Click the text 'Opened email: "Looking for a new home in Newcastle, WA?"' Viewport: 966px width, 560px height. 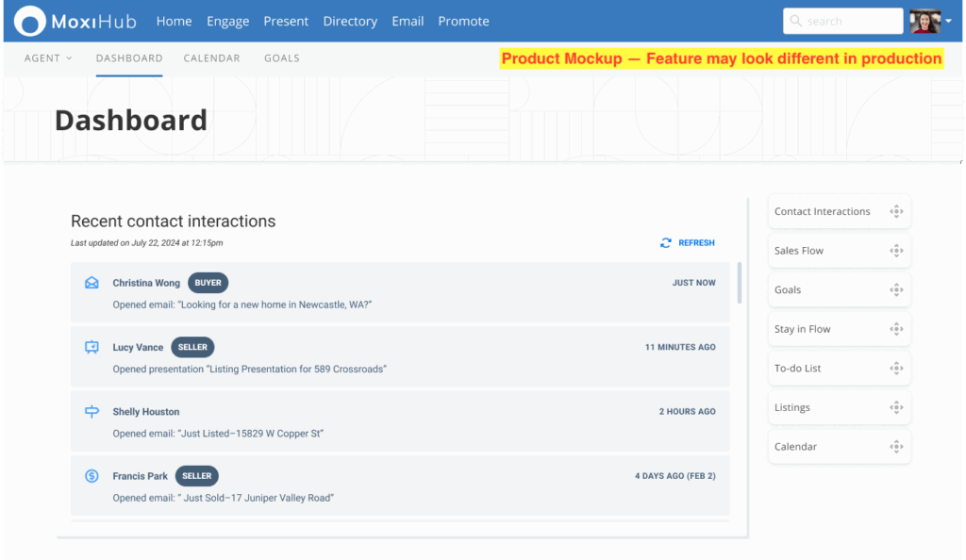point(242,305)
